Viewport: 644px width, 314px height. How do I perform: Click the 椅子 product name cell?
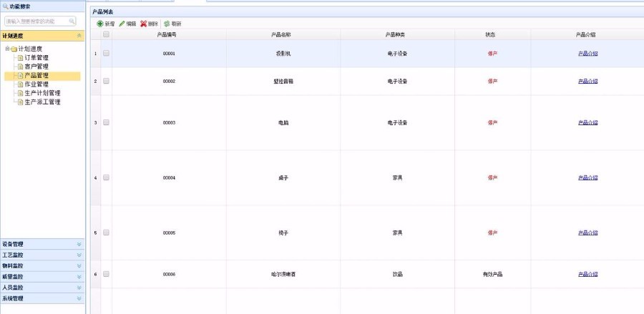point(283,232)
